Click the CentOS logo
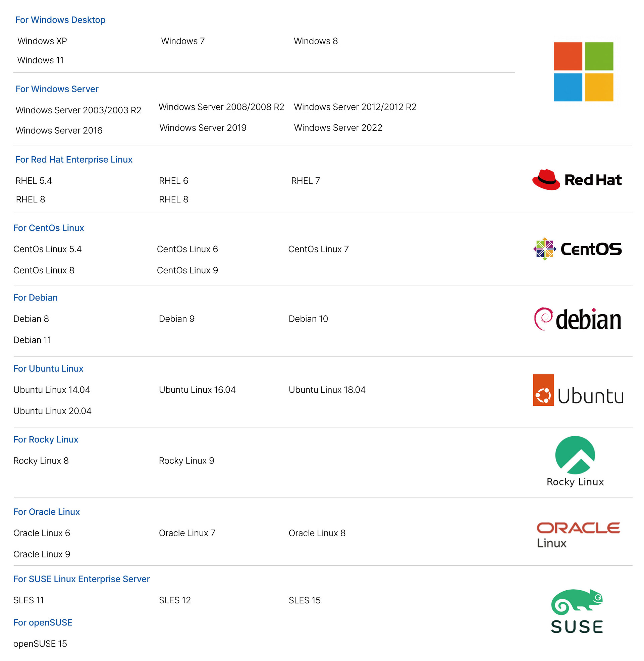Viewport: 644px width, 661px height. pyautogui.click(x=577, y=249)
